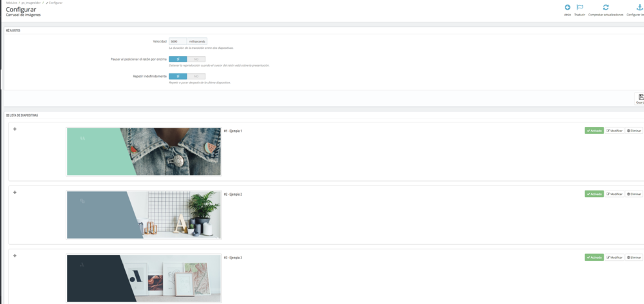
Task: Save settings with the Guardar disk icon
Action: (640, 97)
